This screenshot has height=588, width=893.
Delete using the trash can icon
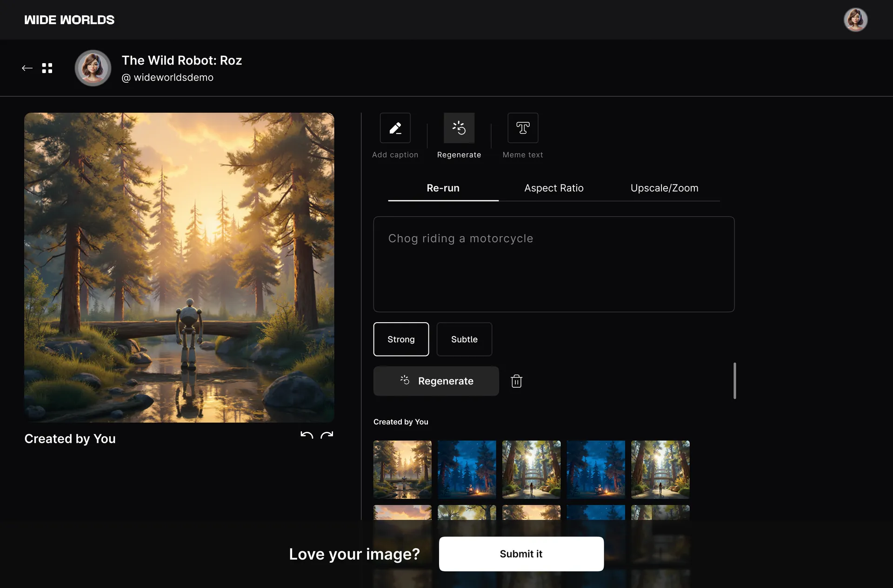click(517, 381)
